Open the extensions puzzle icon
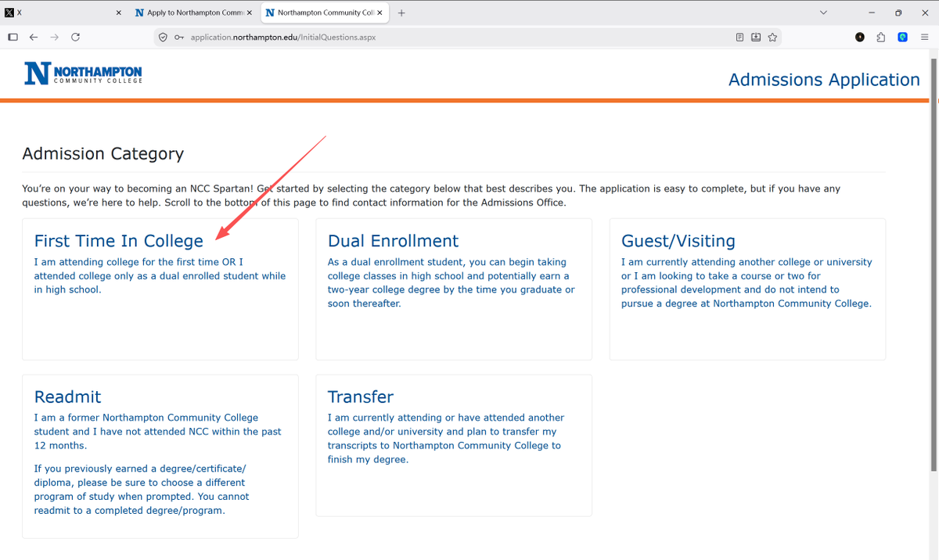The image size is (939, 560). [881, 37]
